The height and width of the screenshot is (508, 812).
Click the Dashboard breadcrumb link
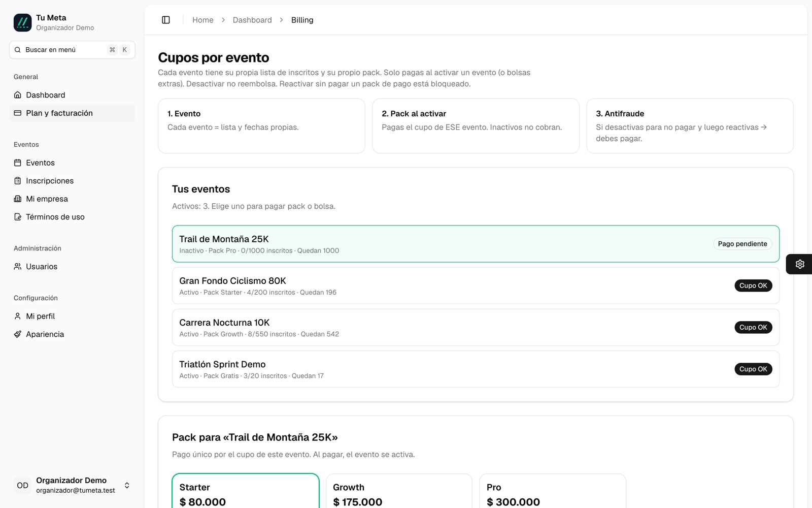click(252, 20)
